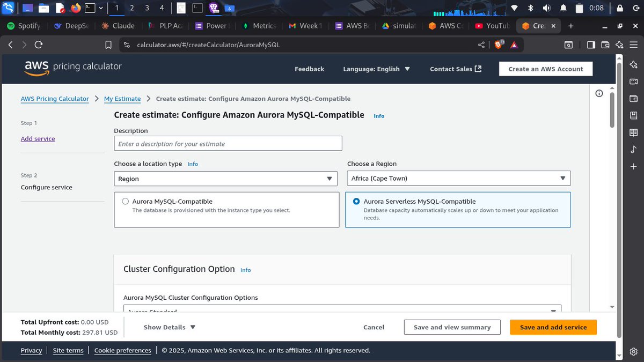This screenshot has width=644, height=362.
Task: Open the location type dropdown showing Region
Action: click(225, 178)
